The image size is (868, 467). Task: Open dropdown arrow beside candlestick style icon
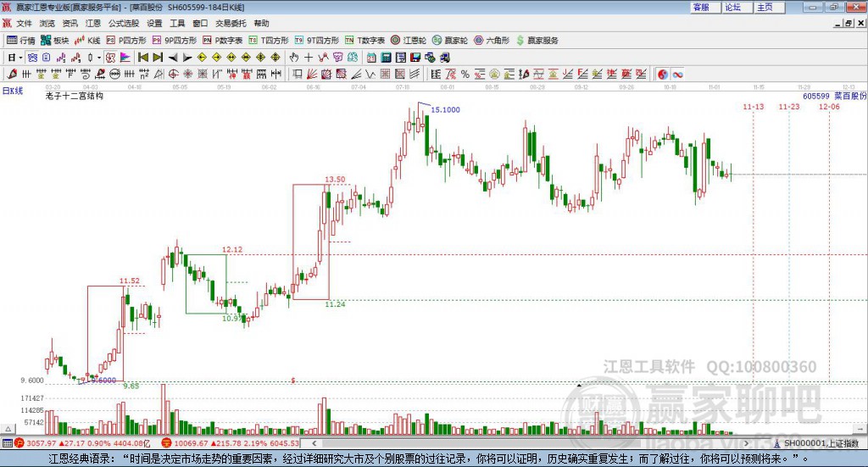[99, 58]
